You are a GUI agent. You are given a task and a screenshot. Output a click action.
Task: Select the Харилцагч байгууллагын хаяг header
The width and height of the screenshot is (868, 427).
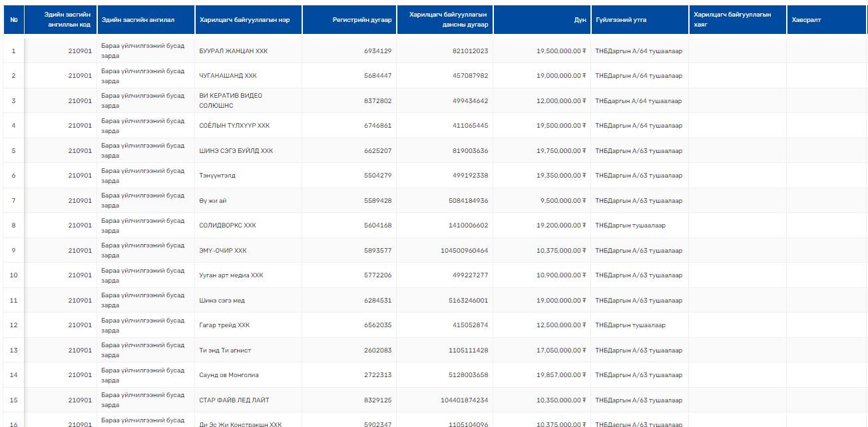click(x=732, y=20)
